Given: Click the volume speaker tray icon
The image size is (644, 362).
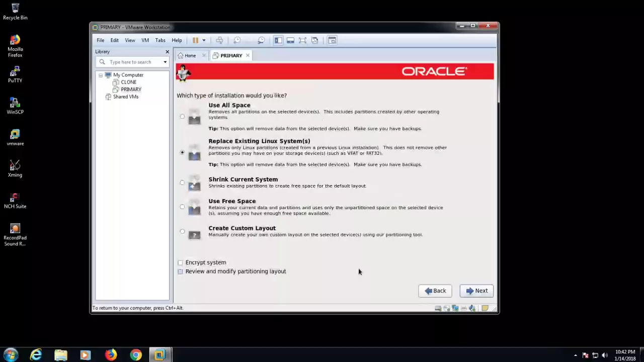Looking at the screenshot, I should [604, 355].
